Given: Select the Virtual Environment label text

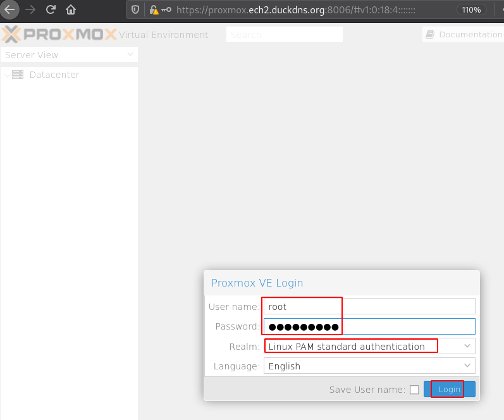Looking at the screenshot, I should (164, 34).
